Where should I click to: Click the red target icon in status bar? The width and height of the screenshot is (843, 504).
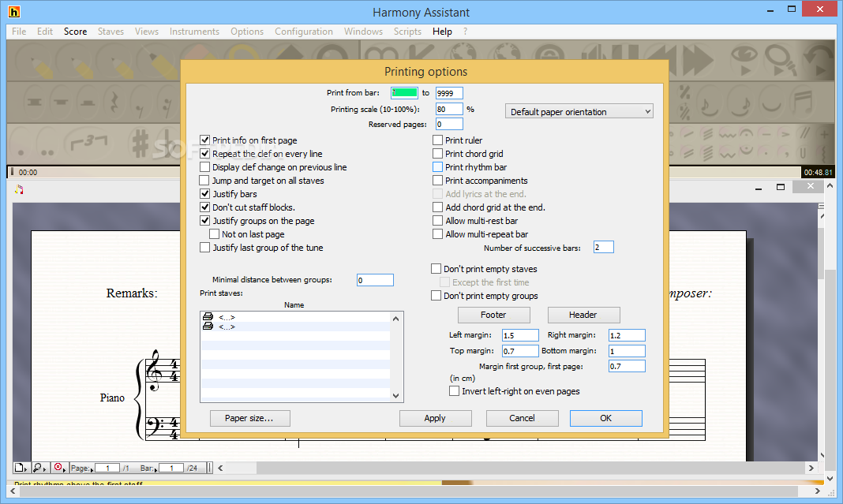[58, 468]
